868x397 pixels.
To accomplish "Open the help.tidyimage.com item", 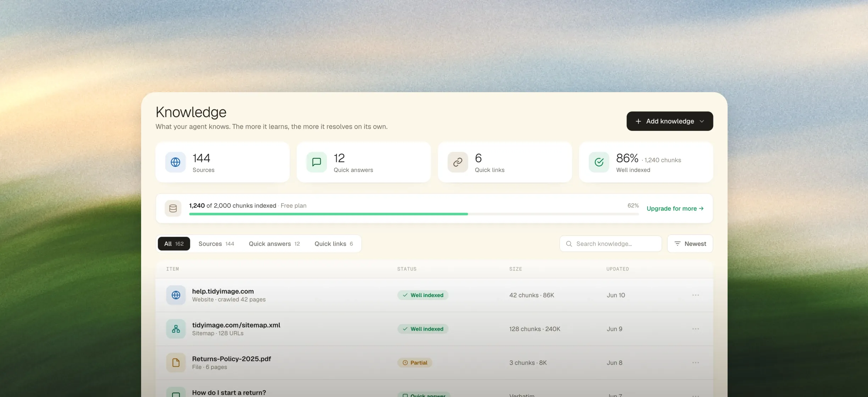I will coord(223,291).
